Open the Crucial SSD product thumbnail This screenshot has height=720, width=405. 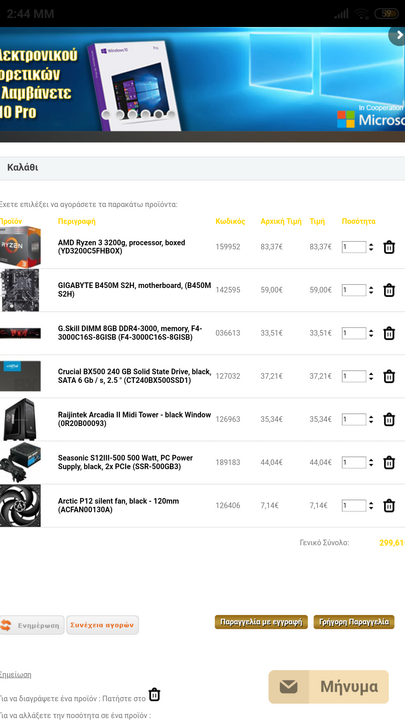[x=20, y=376]
